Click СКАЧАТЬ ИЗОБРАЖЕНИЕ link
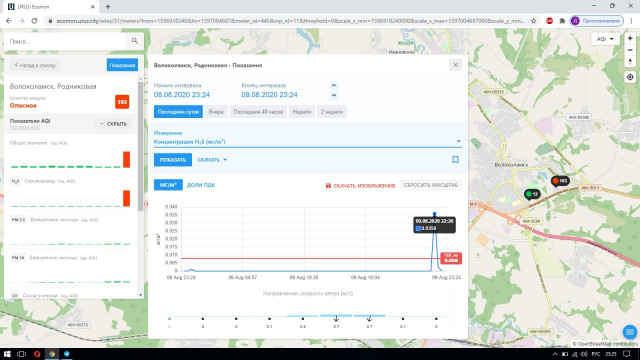Screen dimensions: 640x360 point(360,185)
